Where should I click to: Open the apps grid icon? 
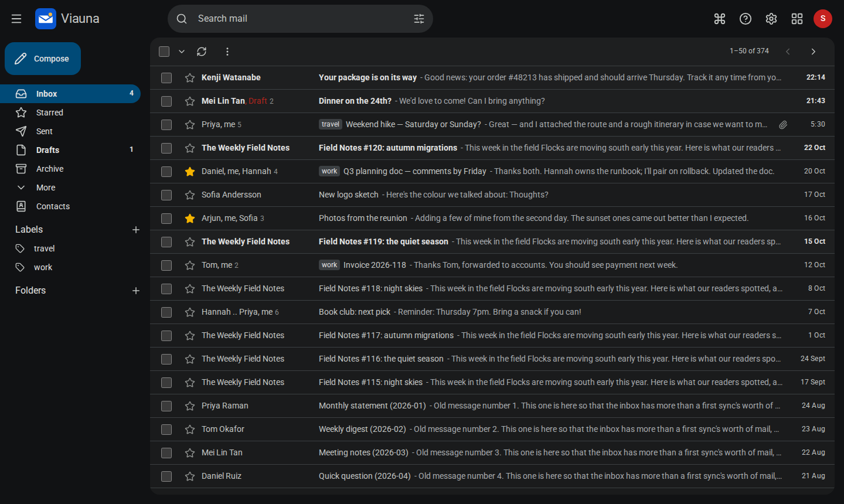coord(797,19)
